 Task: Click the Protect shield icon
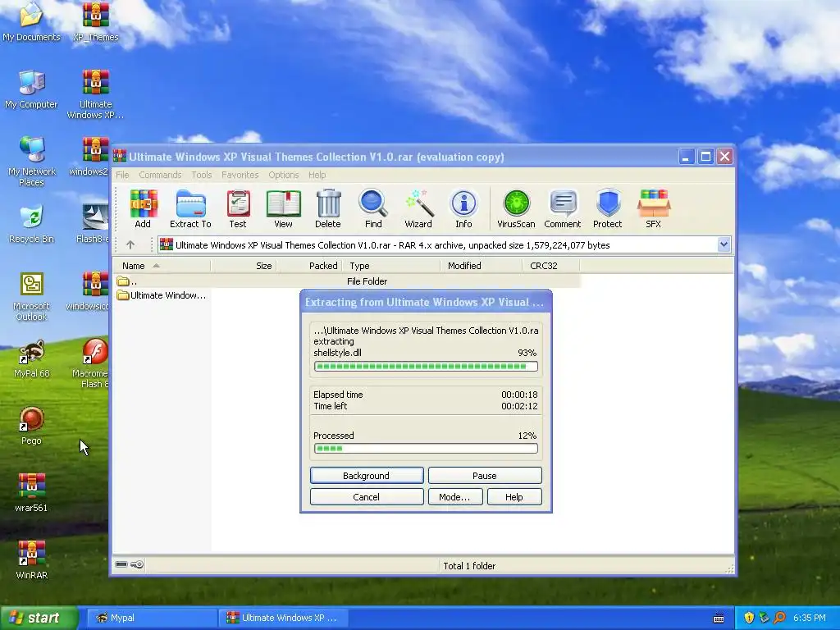pos(608,208)
